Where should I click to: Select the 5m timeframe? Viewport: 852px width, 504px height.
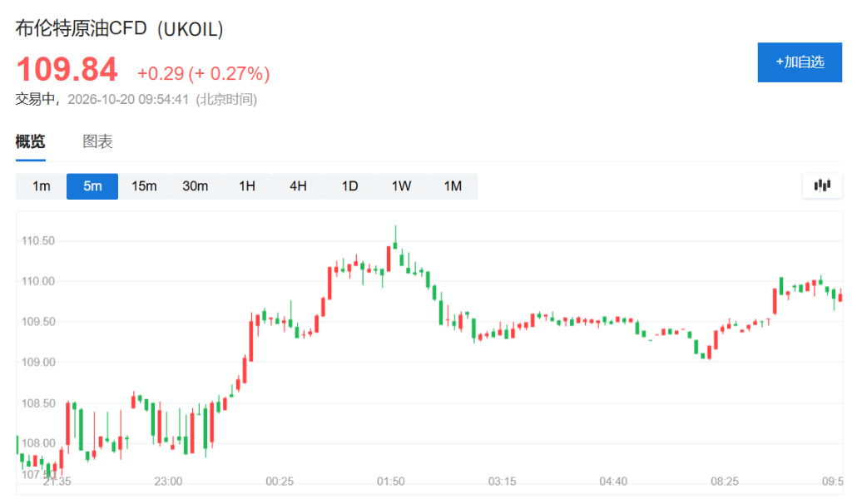pos(92,186)
